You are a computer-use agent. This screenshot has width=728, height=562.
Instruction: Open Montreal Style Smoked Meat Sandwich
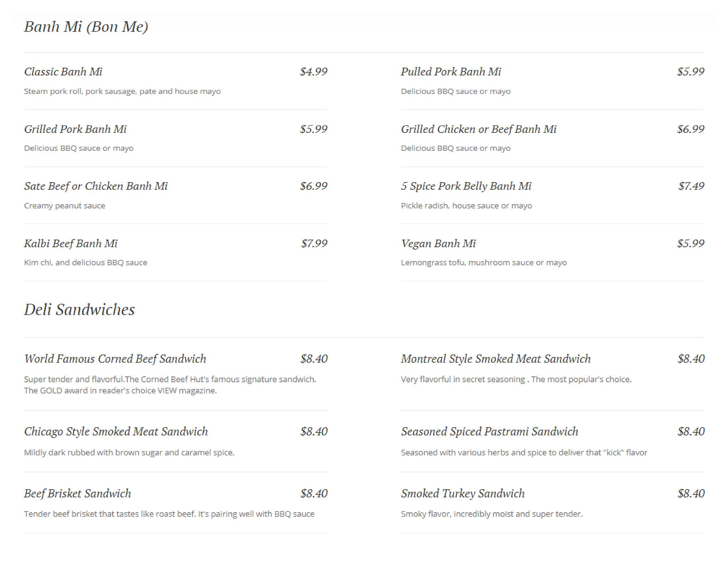click(496, 359)
